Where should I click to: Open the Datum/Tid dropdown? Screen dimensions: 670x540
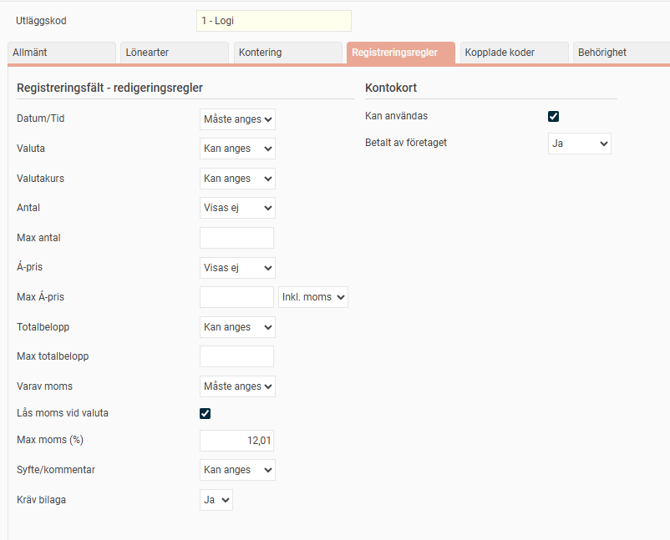pos(238,119)
